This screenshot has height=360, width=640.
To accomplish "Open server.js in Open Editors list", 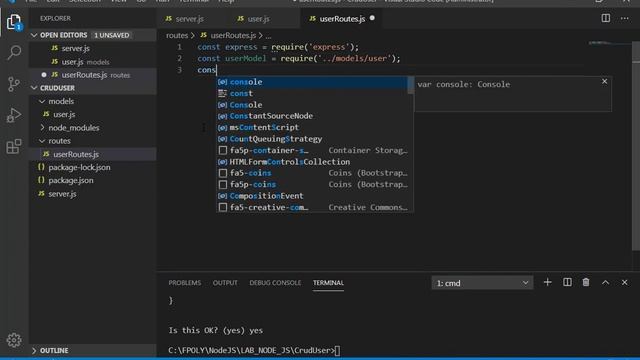I will pos(93,48).
